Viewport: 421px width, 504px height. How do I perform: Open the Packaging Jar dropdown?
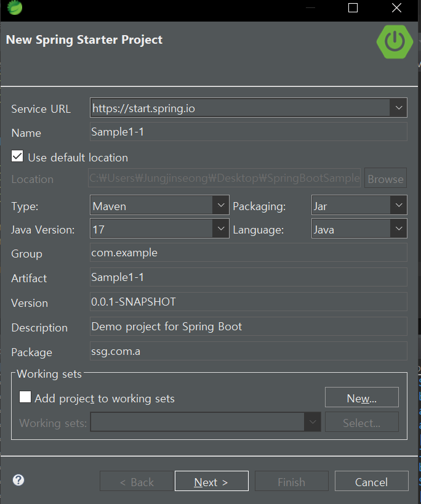398,205
